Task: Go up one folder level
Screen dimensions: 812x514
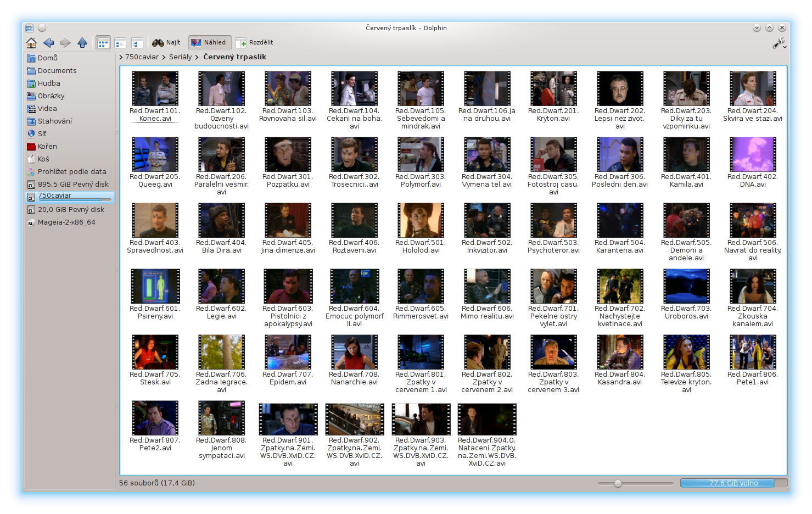Action: click(82, 43)
